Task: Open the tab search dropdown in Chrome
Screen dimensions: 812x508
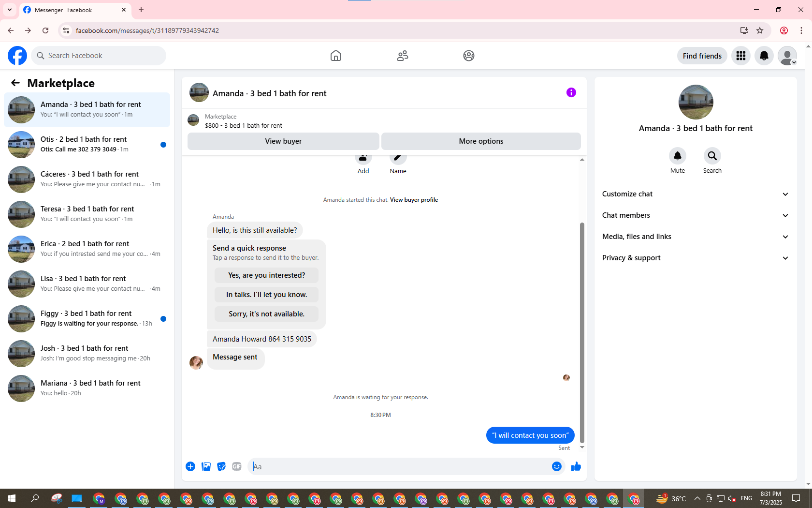Action: (x=10, y=10)
